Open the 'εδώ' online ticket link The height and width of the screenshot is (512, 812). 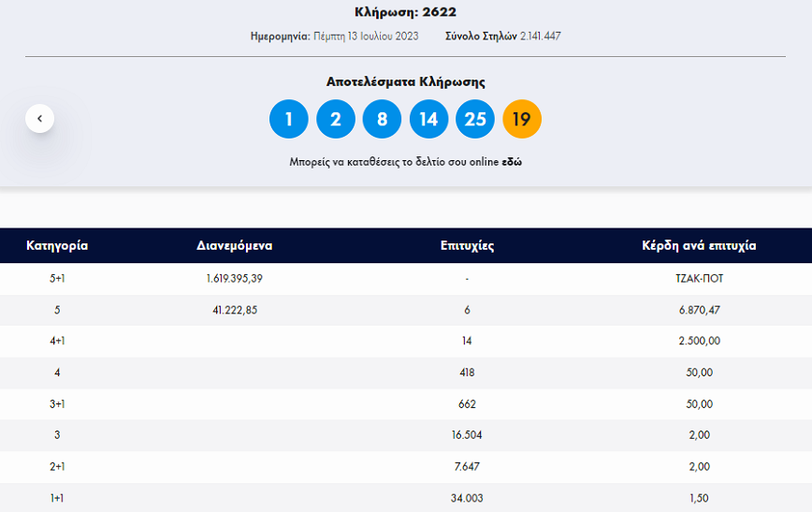click(512, 162)
